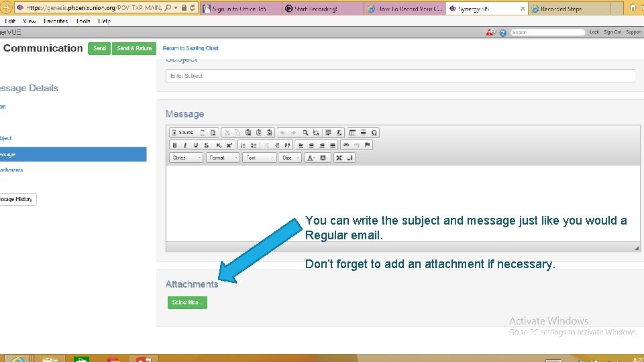Viewport: 644px width, 362px height.
Task: Click the Select files button under Attachments
Action: 187,302
